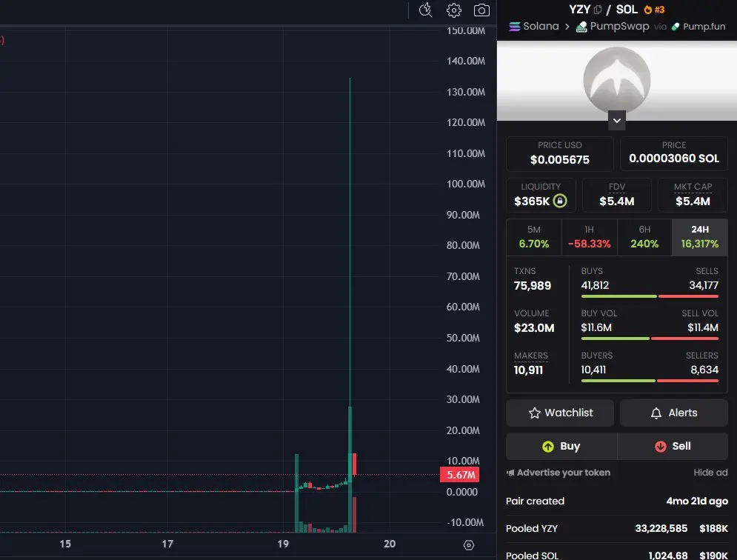Select the 24H timeframe tab
This screenshot has width=737, height=560.
point(699,237)
